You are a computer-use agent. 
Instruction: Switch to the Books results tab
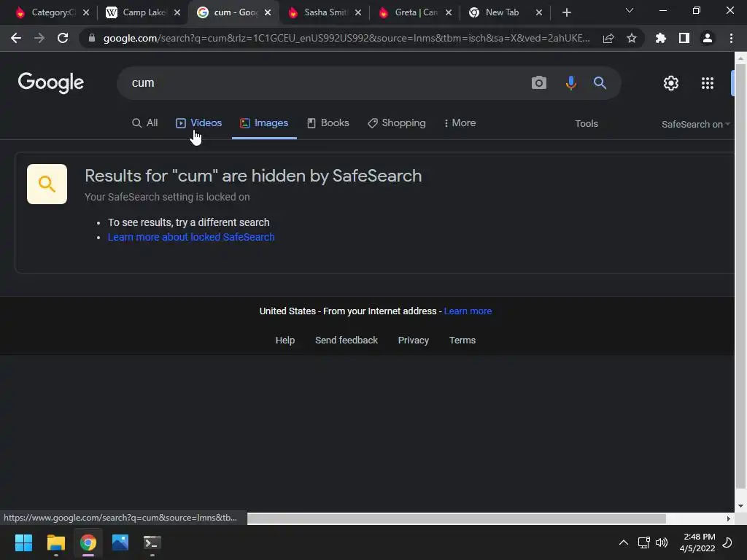(x=328, y=122)
